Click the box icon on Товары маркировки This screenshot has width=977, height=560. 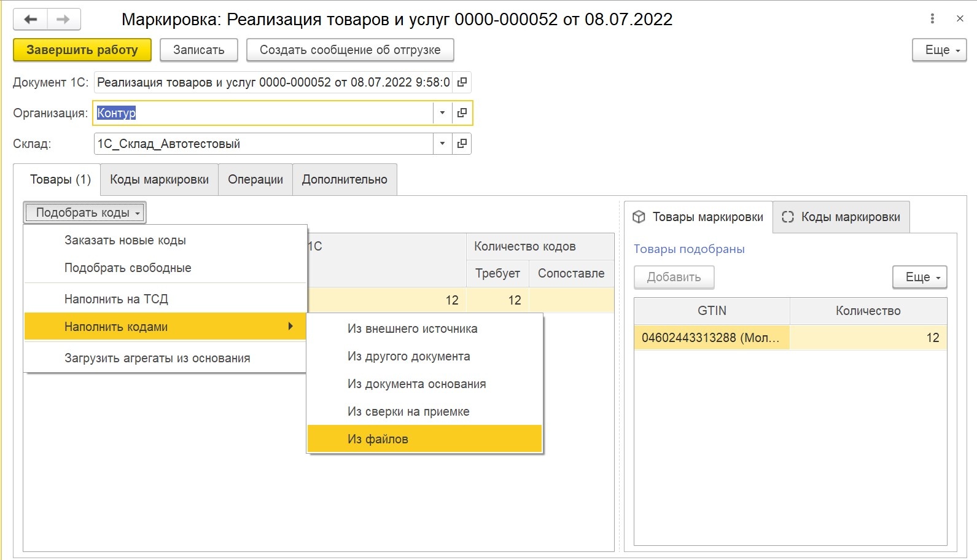click(639, 217)
